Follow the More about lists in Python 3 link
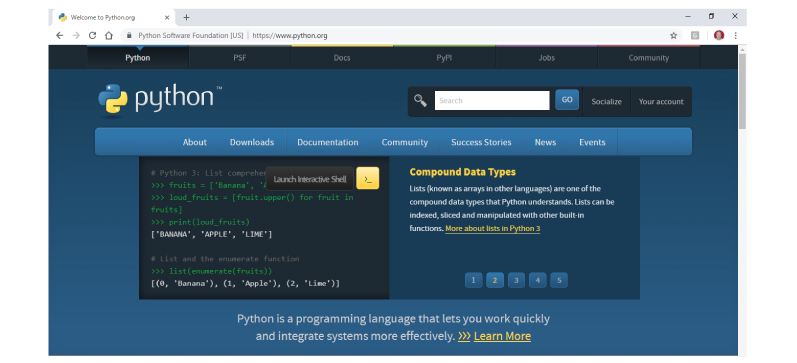The height and width of the screenshot is (363, 797). point(493,228)
